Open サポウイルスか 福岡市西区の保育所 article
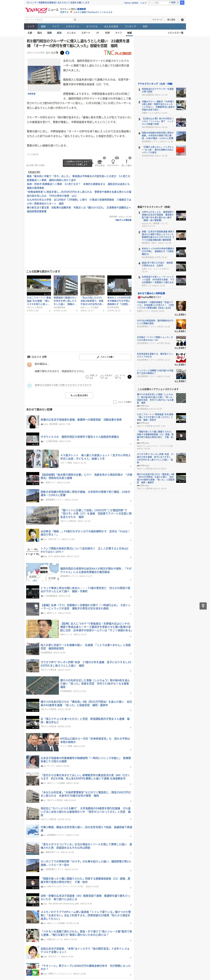 (x=80, y=437)
